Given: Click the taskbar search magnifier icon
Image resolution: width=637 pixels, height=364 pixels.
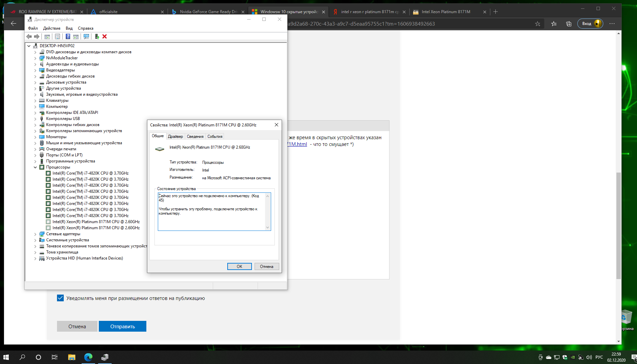Looking at the screenshot, I should tap(22, 357).
